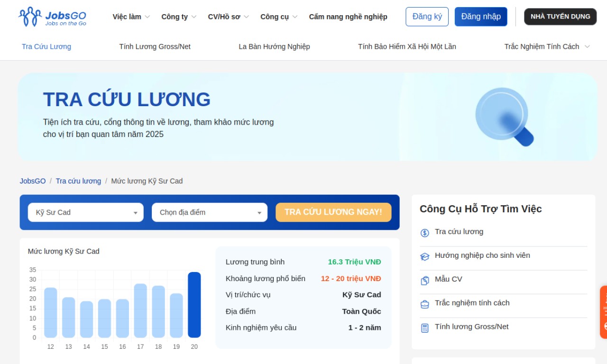
Task: Go to La Bàn Hướng Nghiệp tab
Action: [274, 46]
